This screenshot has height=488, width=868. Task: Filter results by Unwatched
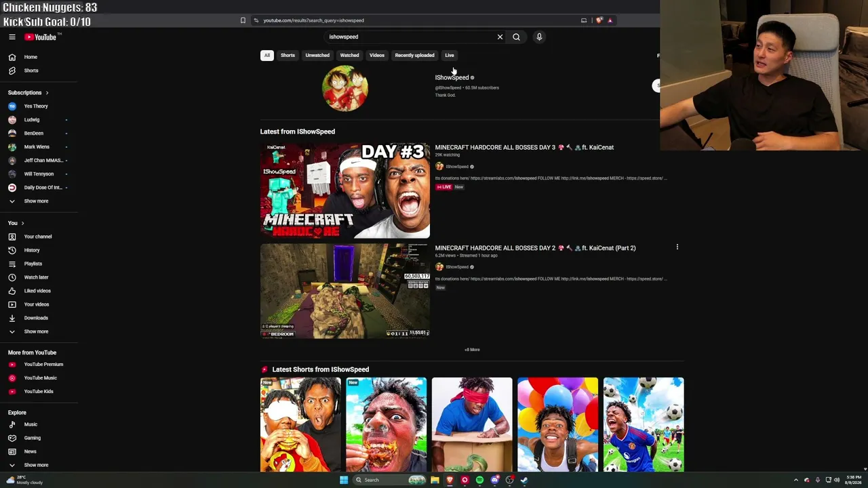(317, 56)
